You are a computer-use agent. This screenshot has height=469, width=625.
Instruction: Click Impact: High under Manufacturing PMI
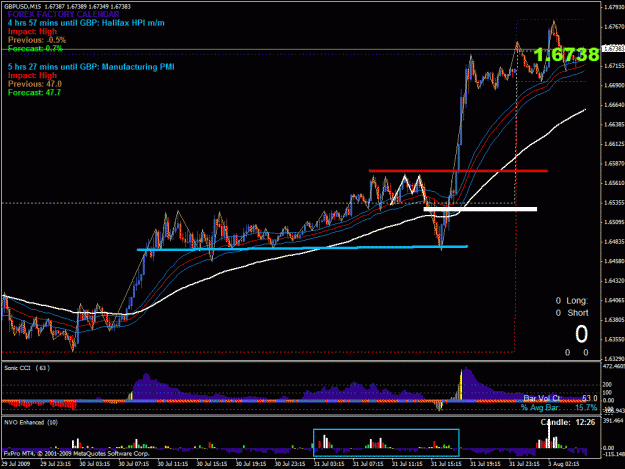click(x=32, y=75)
